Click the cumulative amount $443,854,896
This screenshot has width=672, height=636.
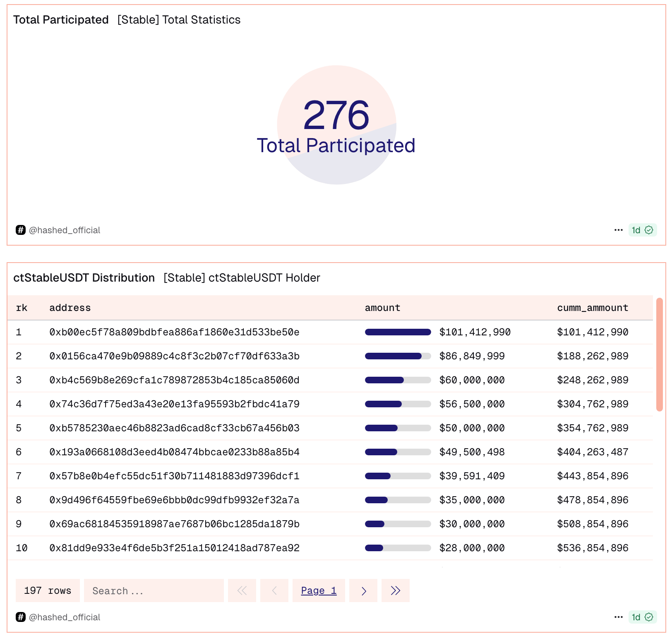[x=593, y=476]
